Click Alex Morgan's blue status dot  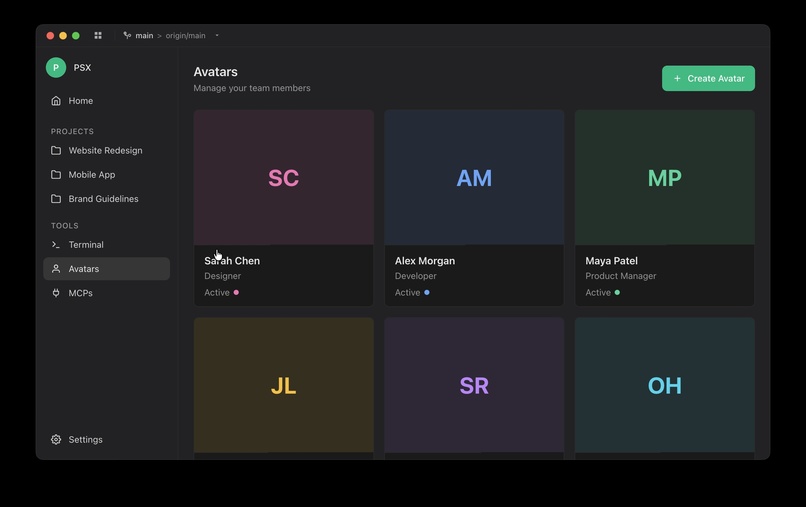click(427, 293)
